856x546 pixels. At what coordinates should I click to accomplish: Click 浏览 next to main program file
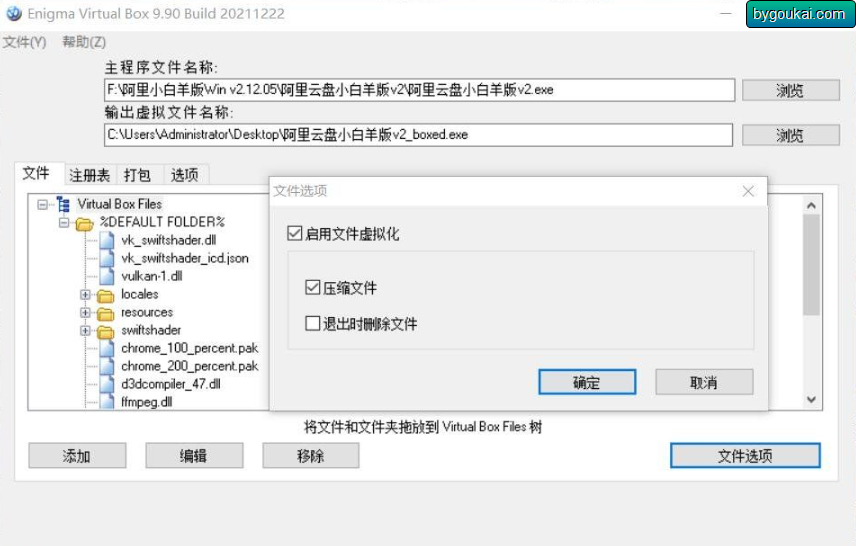pos(790,90)
